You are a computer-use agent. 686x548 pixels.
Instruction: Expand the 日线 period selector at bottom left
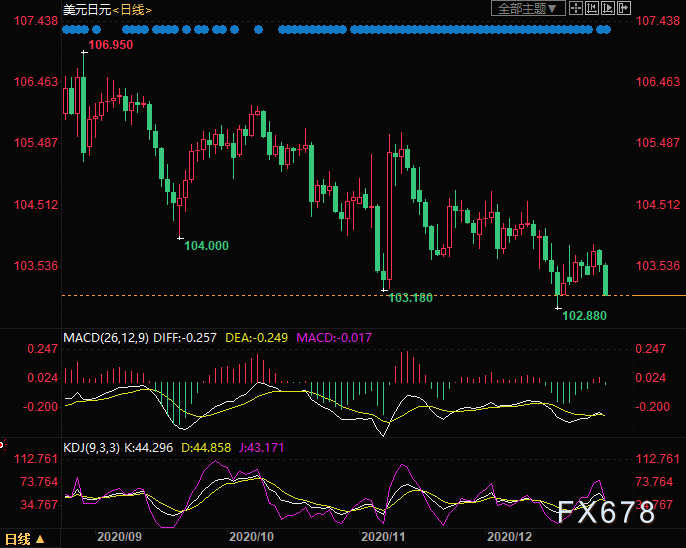tap(25, 539)
